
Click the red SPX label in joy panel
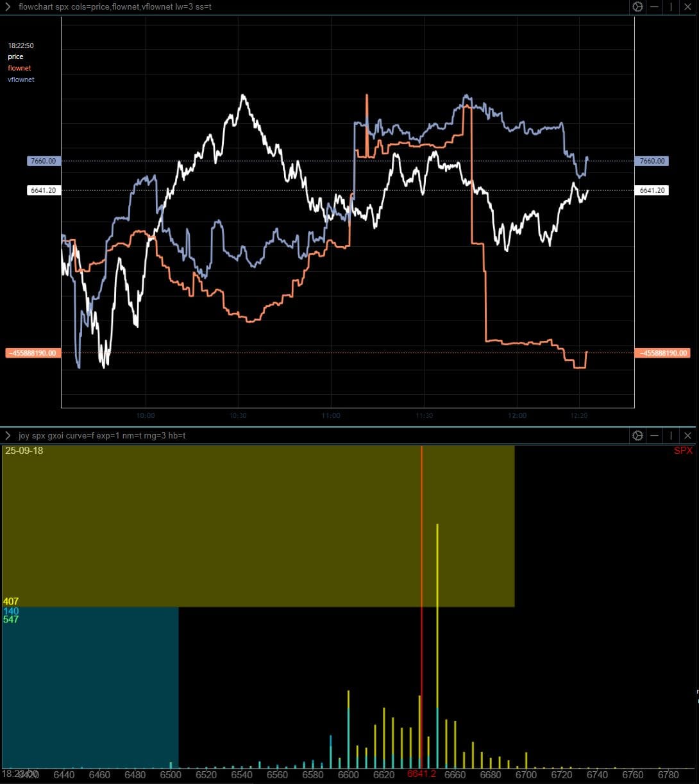(683, 451)
